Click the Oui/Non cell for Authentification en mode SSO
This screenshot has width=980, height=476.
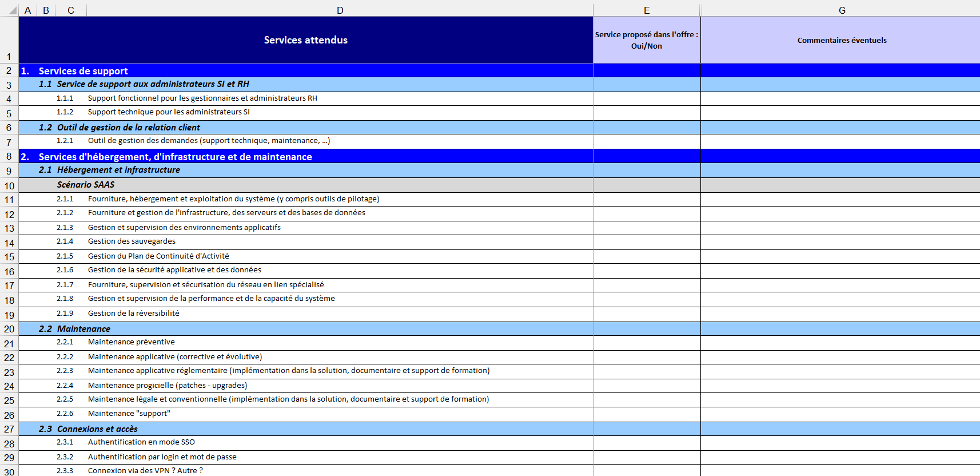click(646, 443)
